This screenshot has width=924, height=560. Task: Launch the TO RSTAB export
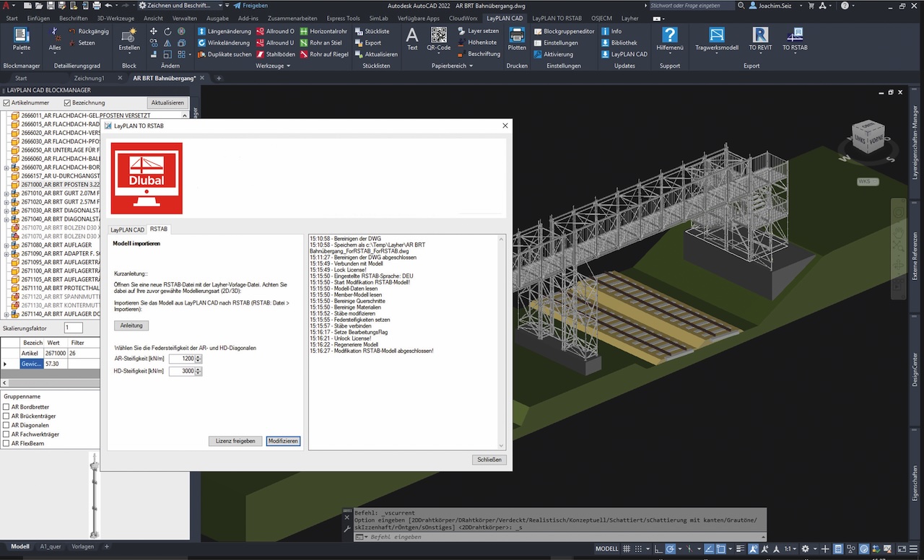click(x=795, y=36)
